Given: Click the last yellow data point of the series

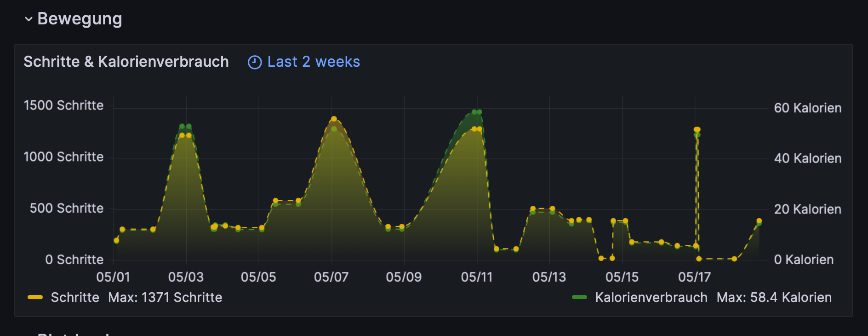Looking at the screenshot, I should pyautogui.click(x=759, y=221).
